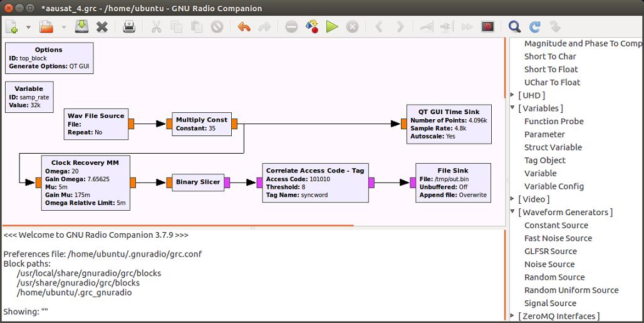The image size is (644, 323).
Task: Click the Cut scissors icon
Action: tap(156, 27)
